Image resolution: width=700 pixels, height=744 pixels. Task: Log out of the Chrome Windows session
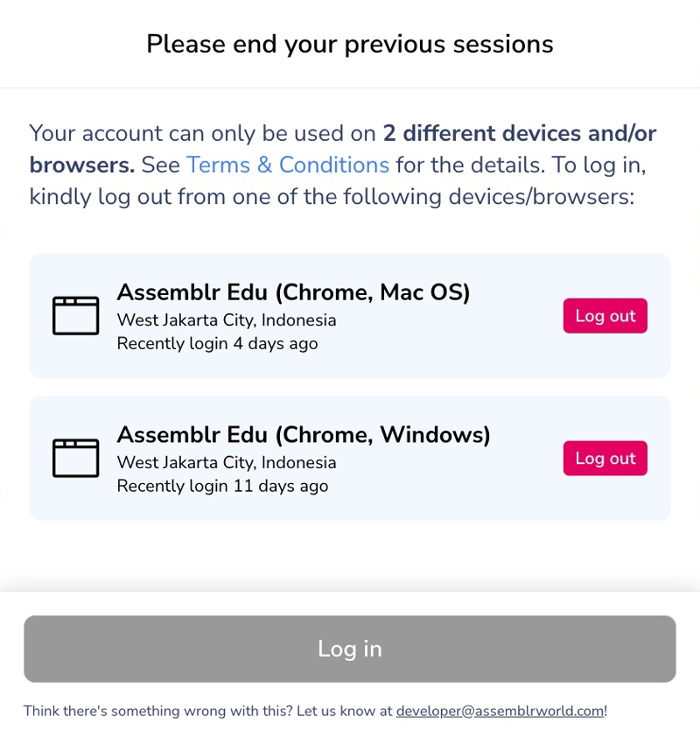[x=605, y=458]
